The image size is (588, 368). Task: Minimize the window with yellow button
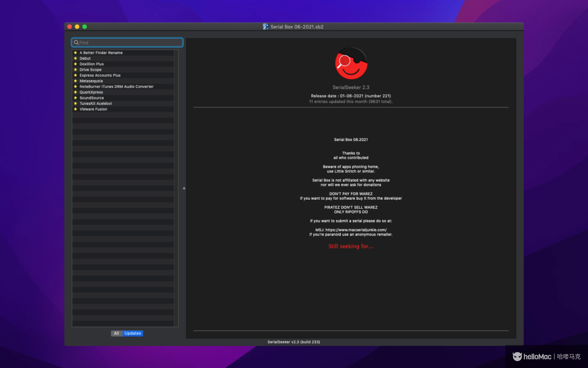point(77,27)
